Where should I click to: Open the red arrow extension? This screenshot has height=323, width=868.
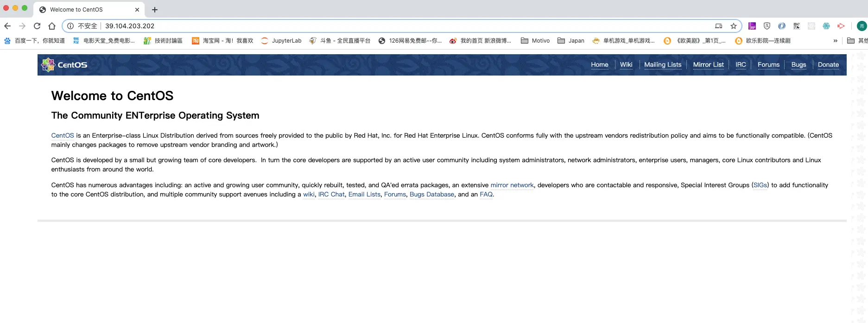click(841, 26)
